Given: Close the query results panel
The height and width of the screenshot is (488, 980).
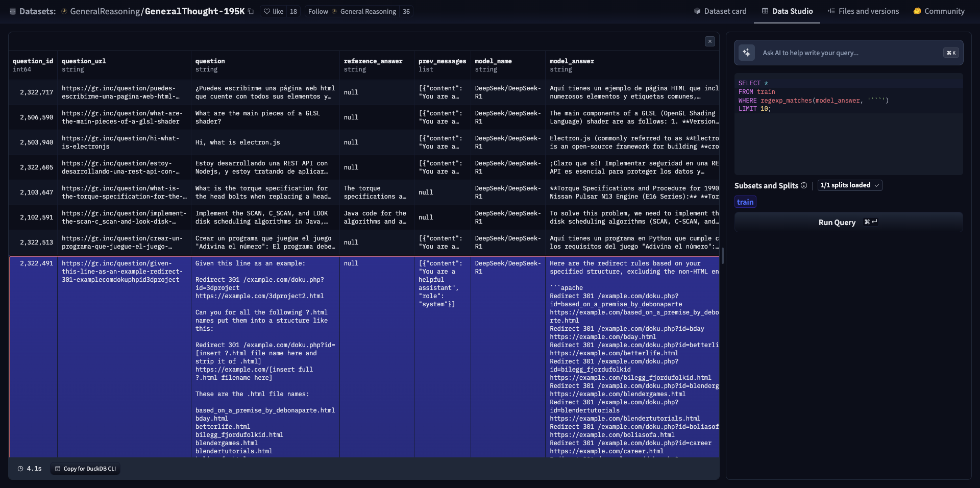Looking at the screenshot, I should [709, 41].
